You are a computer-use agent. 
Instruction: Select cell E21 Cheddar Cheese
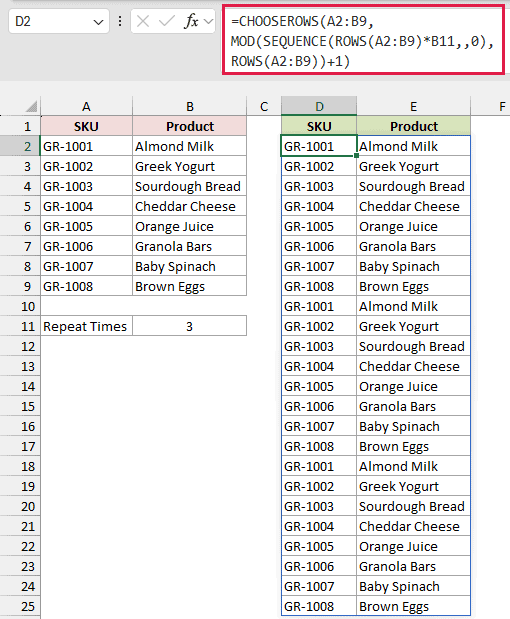pyautogui.click(x=413, y=526)
